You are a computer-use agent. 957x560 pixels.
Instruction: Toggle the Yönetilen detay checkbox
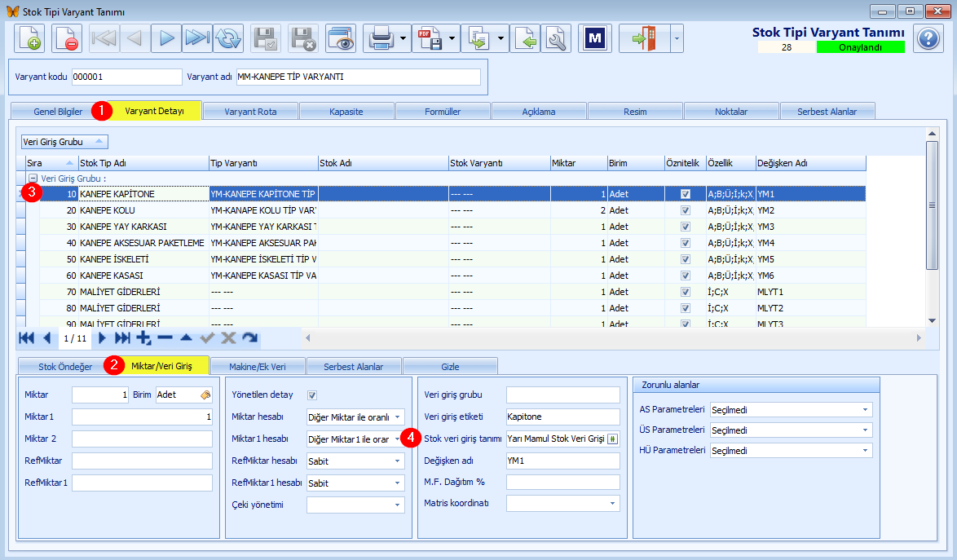312,395
